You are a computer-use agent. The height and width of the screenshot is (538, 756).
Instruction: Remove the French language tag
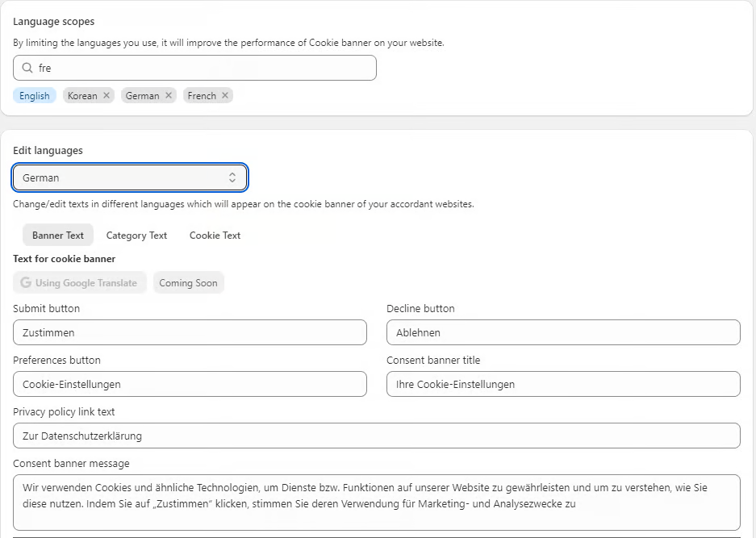click(225, 96)
